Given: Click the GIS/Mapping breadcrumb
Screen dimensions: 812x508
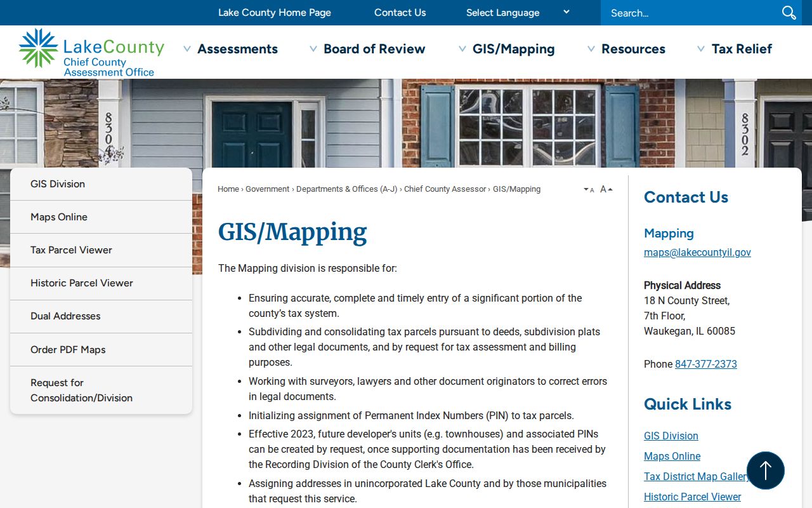Looking at the screenshot, I should point(516,189).
